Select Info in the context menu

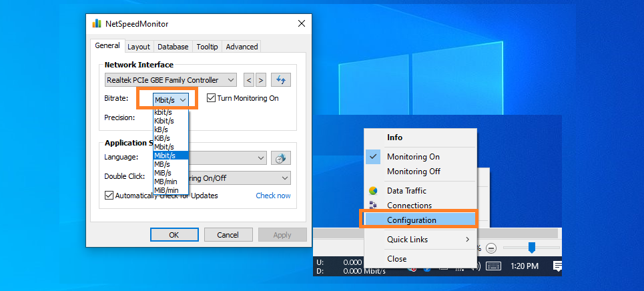(x=420, y=137)
